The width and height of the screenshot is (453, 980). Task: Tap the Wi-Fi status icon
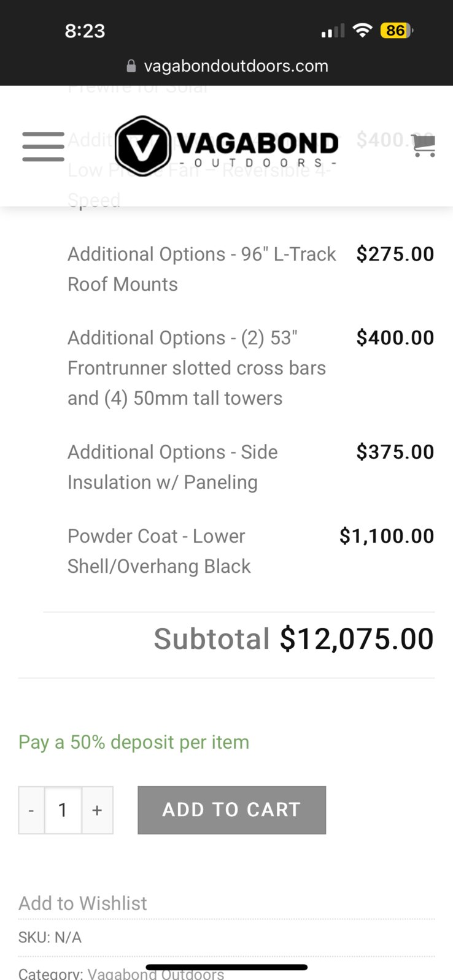pos(363,30)
